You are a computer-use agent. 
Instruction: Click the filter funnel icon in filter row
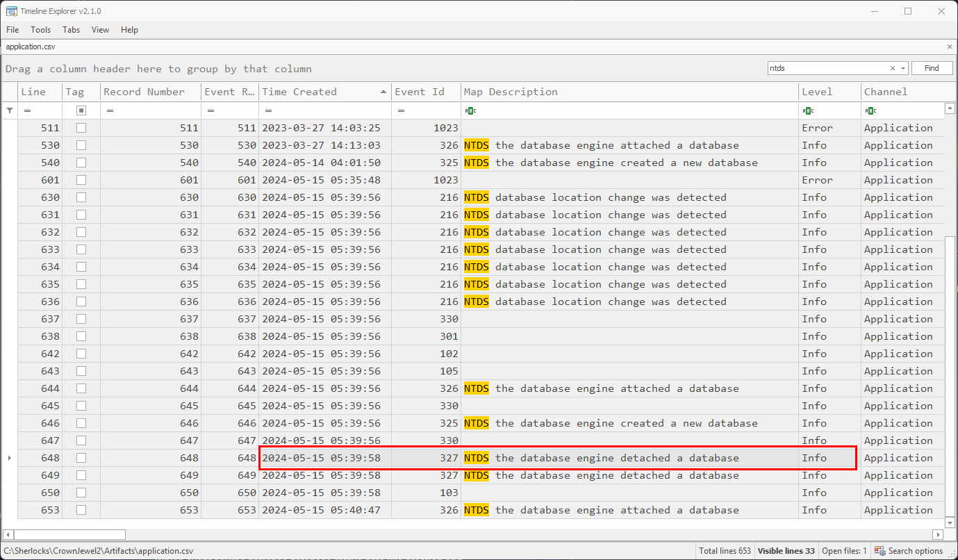tap(9, 110)
